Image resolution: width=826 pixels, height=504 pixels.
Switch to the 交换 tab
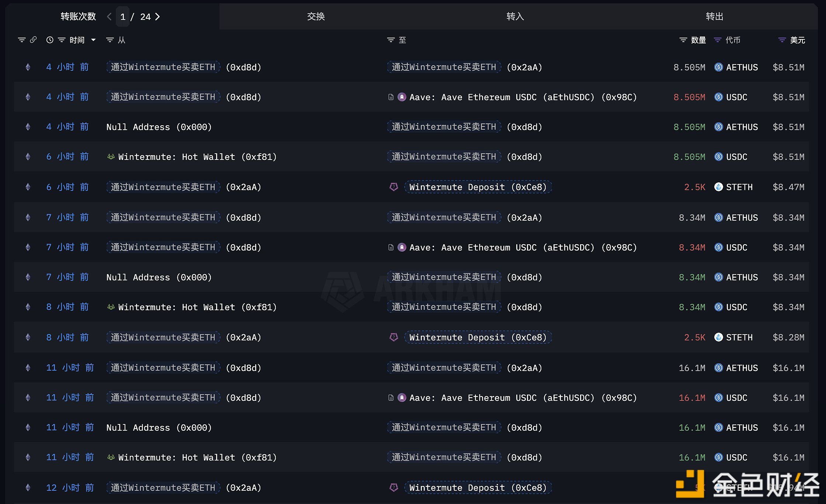(316, 17)
